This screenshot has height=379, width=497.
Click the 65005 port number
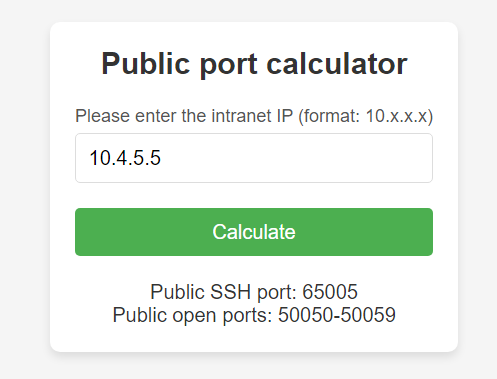330,292
